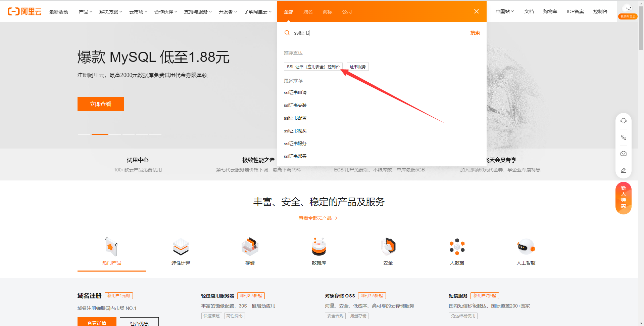Click the phone contact icon
644x326 pixels.
click(624, 137)
